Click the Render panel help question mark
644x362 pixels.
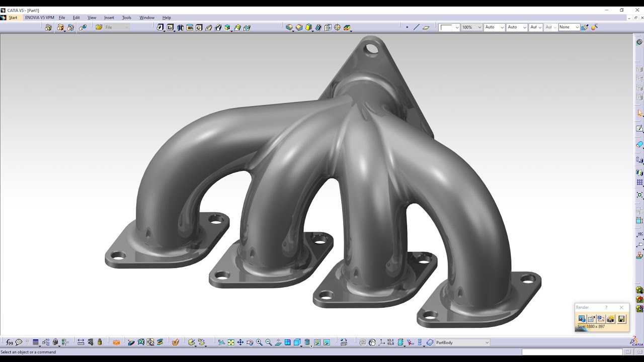click(x=606, y=307)
